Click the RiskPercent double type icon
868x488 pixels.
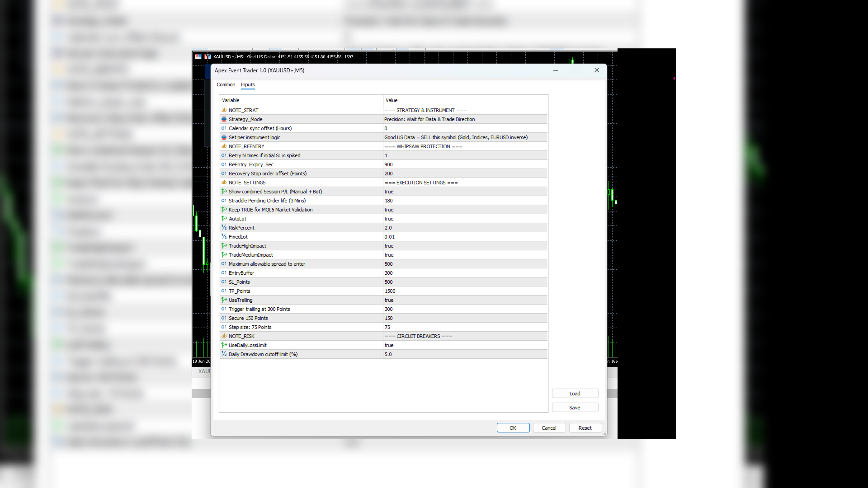point(224,228)
